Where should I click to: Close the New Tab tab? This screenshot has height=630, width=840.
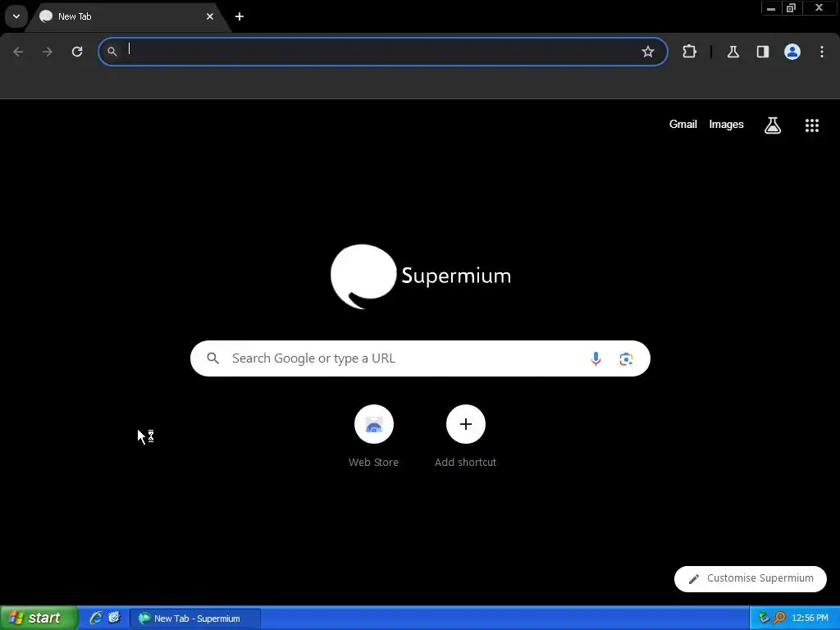210,16
